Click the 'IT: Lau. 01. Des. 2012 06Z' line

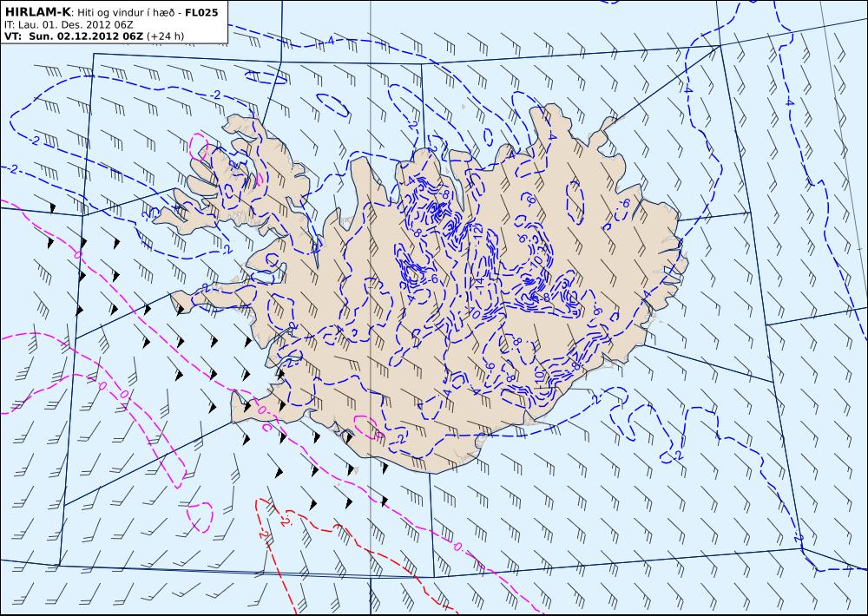[68, 25]
